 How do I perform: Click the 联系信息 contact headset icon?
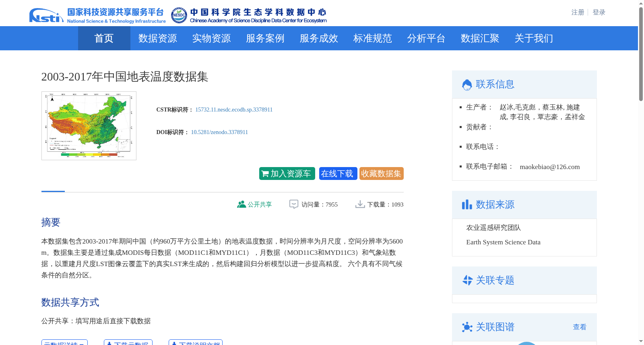click(467, 85)
